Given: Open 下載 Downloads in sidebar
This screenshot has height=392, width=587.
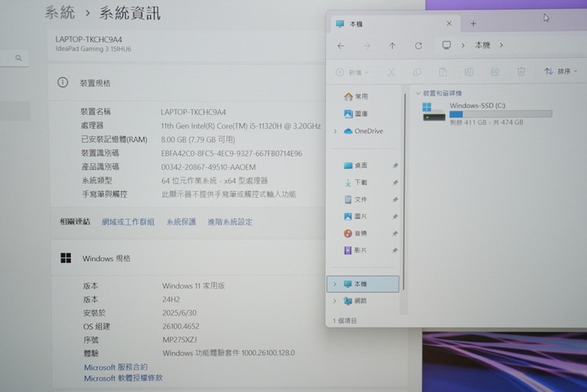Looking at the screenshot, I should [x=355, y=183].
